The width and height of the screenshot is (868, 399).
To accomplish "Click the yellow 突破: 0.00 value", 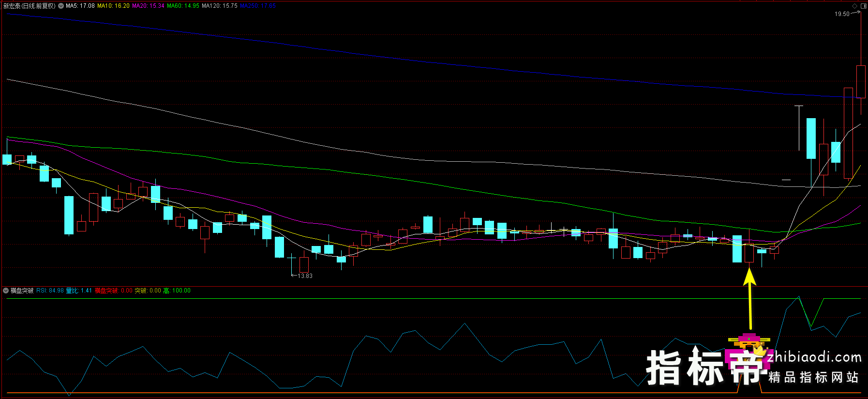I will pyautogui.click(x=148, y=291).
